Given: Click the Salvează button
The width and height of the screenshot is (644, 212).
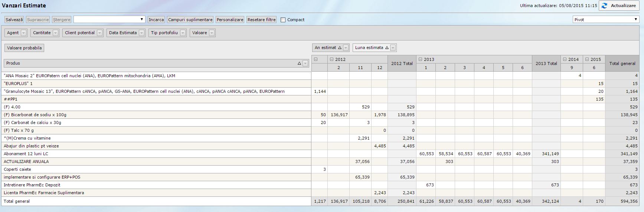Looking at the screenshot, I should 14,20.
